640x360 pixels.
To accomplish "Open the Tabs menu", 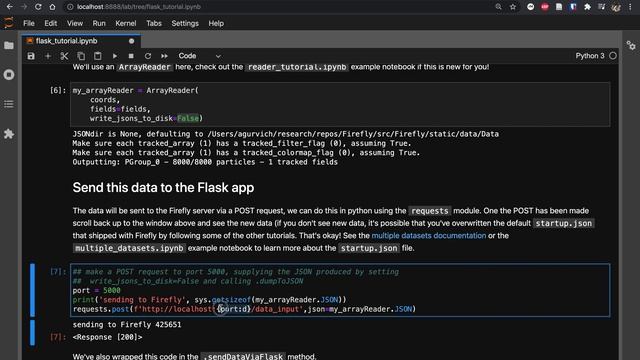I will pos(154,23).
